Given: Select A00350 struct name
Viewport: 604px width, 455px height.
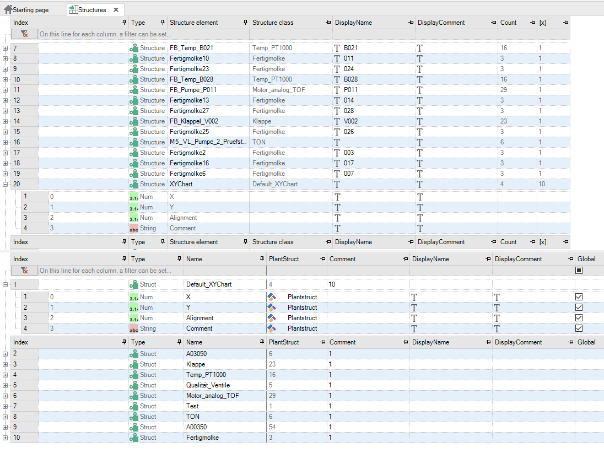Looking at the screenshot, I should (x=196, y=427).
